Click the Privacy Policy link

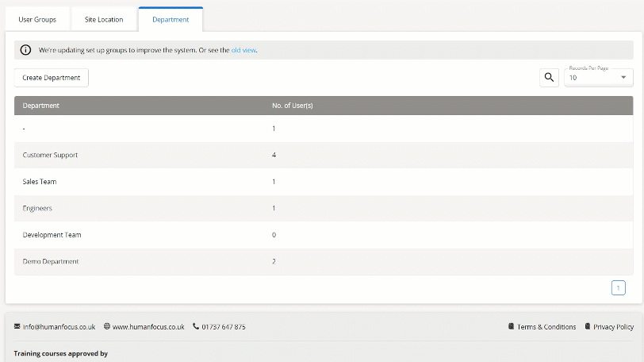pos(614,326)
